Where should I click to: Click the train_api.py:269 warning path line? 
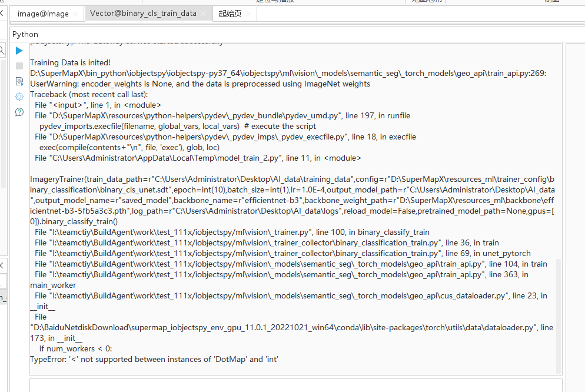click(x=288, y=74)
